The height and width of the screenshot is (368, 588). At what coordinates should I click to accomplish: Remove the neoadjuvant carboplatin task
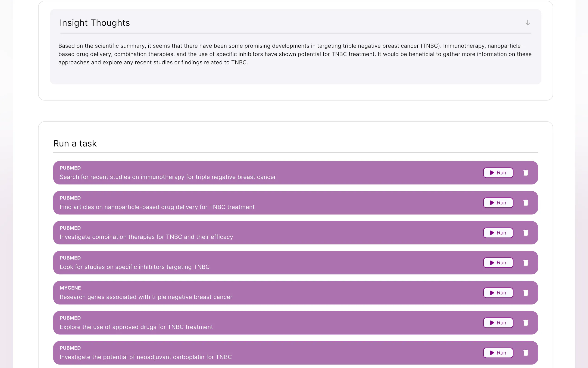pyautogui.click(x=525, y=353)
